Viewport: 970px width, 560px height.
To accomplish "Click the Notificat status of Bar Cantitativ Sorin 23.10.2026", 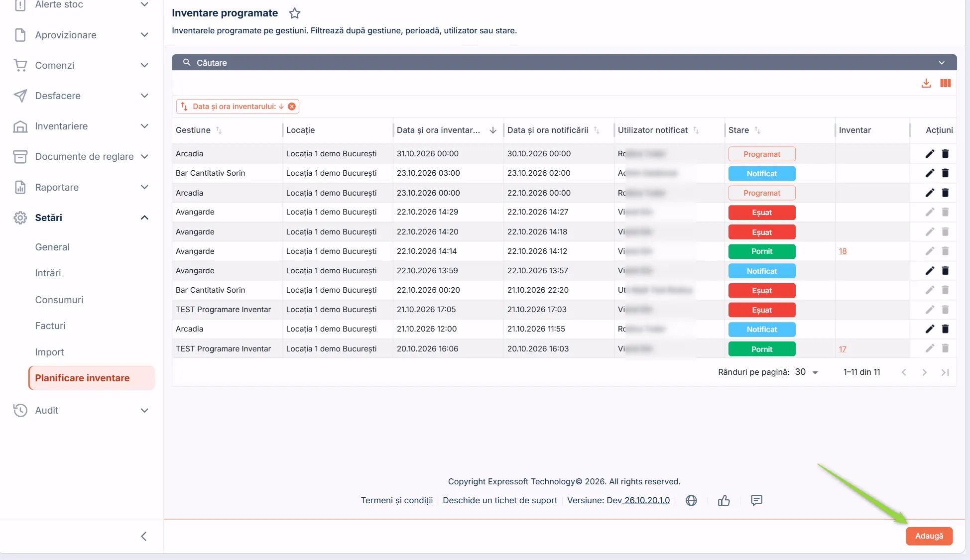I will (x=762, y=173).
